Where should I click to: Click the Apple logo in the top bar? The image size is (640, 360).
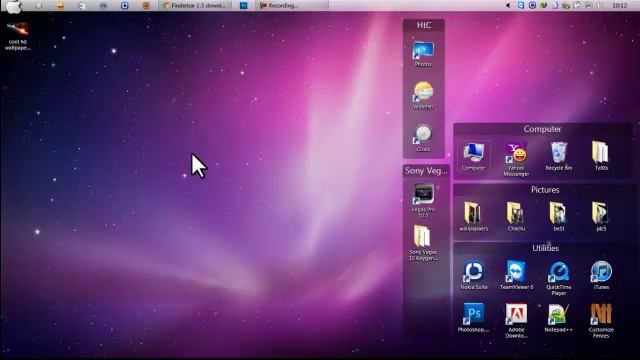click(x=13, y=6)
